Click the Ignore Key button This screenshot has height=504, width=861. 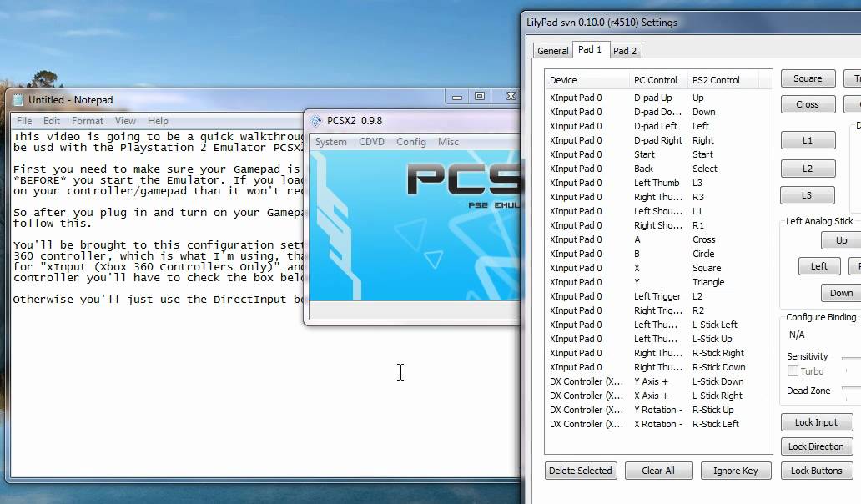pyautogui.click(x=736, y=471)
